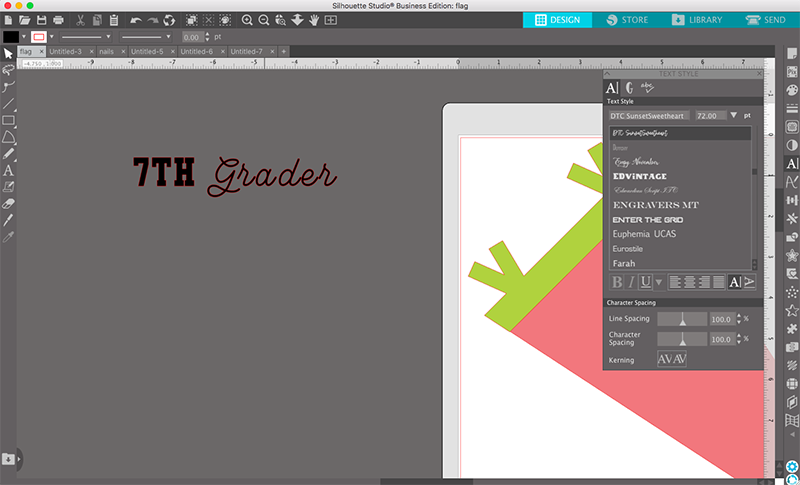This screenshot has height=485, width=800.
Task: Open the Text Style panel from the sidebar
Action: pyautogui.click(x=792, y=164)
